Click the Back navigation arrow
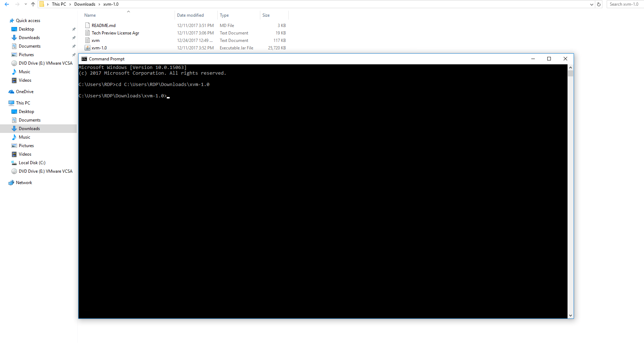The image size is (644, 344). [x=7, y=4]
